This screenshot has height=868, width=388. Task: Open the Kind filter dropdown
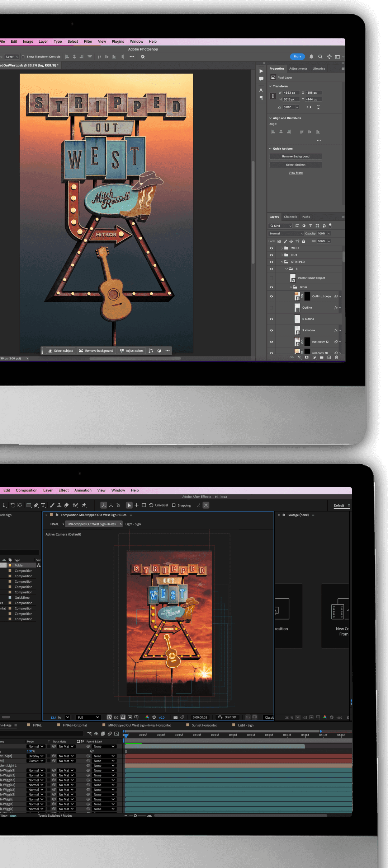click(x=281, y=226)
